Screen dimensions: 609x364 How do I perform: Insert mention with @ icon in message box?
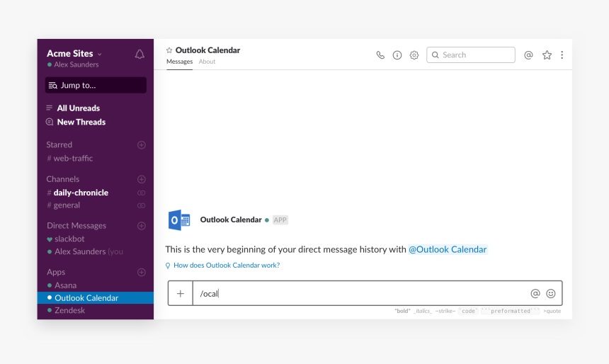tap(535, 294)
